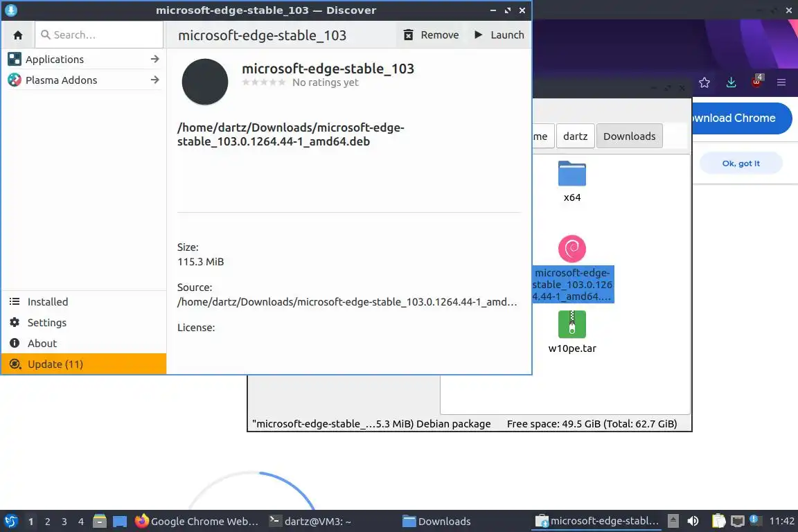This screenshot has height=532, width=798.
Task: Open Discover About page
Action: pos(84,344)
